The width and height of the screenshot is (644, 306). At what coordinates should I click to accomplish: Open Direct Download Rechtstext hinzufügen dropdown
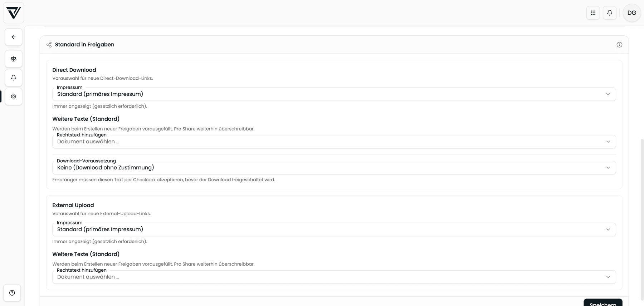point(334,142)
